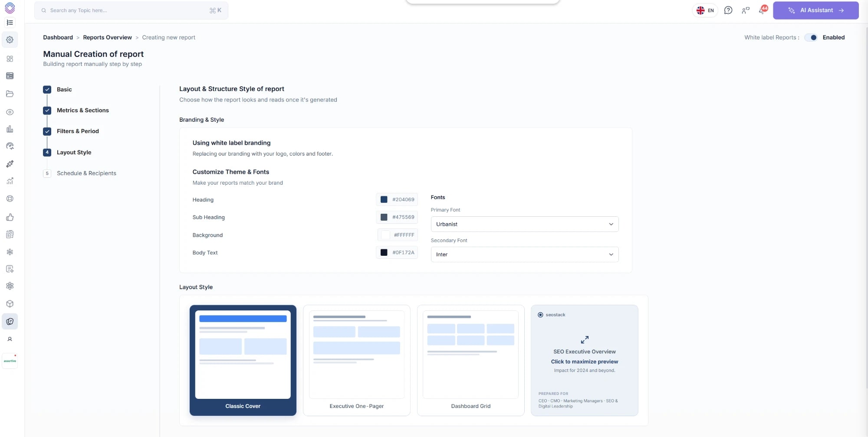Select the Executive One-Pager layout card
This screenshot has height=437, width=868.
(357, 360)
